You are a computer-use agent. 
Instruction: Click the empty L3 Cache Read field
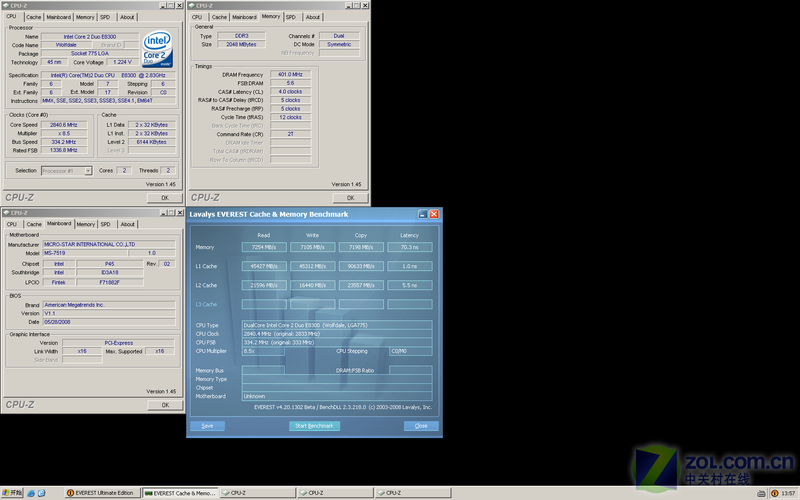[264, 305]
